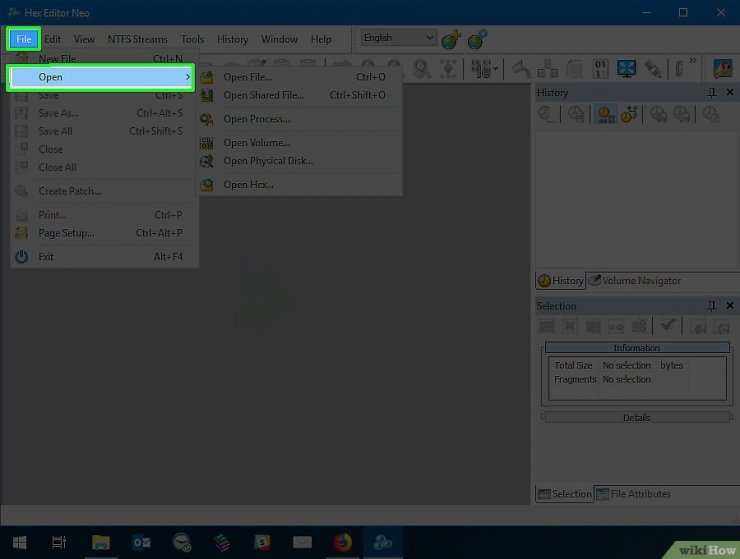This screenshot has width=740, height=559.
Task: Click the diamond-with-dots pattern toolbar icon
Action: (448, 69)
